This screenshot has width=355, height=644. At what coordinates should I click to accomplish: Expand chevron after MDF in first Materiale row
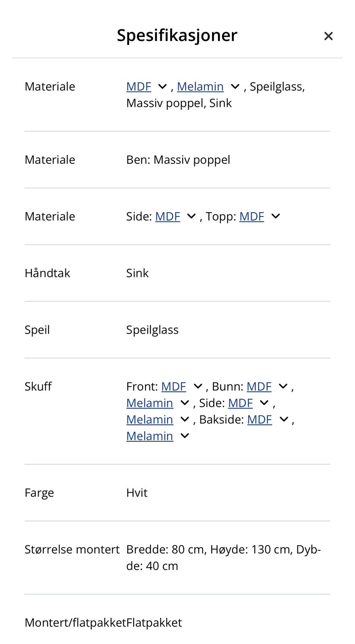[163, 87]
